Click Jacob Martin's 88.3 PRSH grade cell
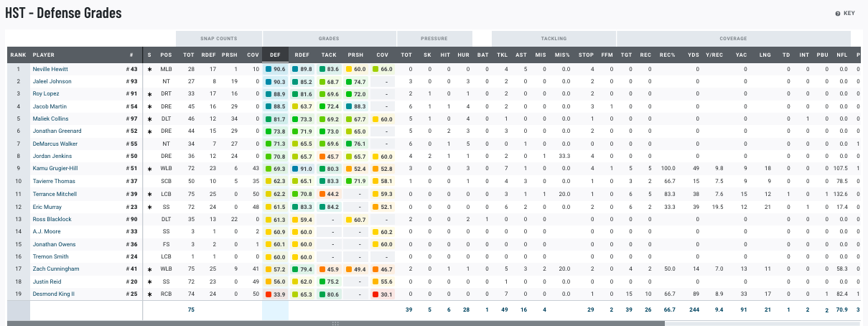868x326 pixels. click(356, 106)
